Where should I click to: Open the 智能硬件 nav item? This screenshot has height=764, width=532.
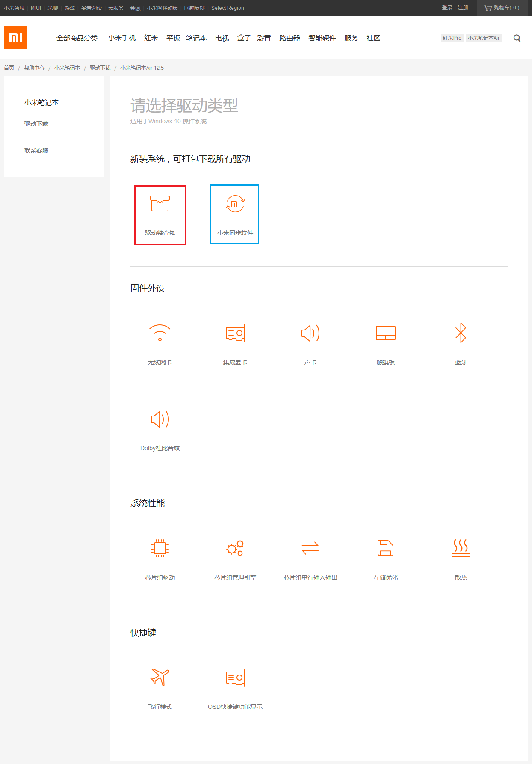[x=322, y=38]
